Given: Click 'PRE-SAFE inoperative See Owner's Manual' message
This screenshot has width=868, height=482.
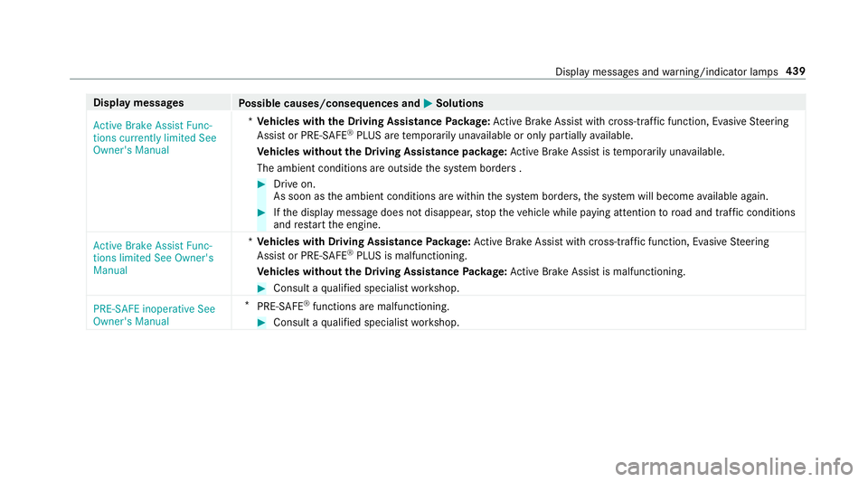Looking at the screenshot, I should pyautogui.click(x=154, y=315).
